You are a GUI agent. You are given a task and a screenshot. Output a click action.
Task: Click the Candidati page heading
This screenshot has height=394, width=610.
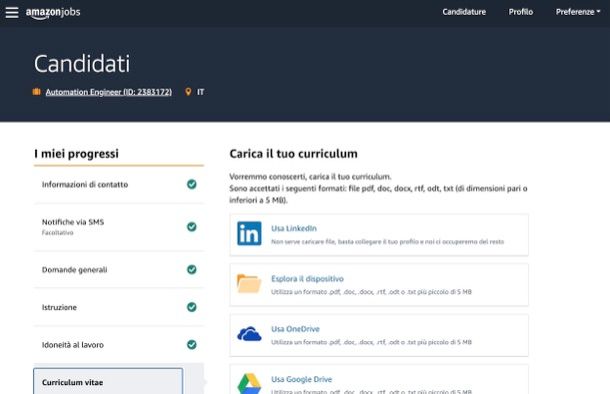pos(82,63)
